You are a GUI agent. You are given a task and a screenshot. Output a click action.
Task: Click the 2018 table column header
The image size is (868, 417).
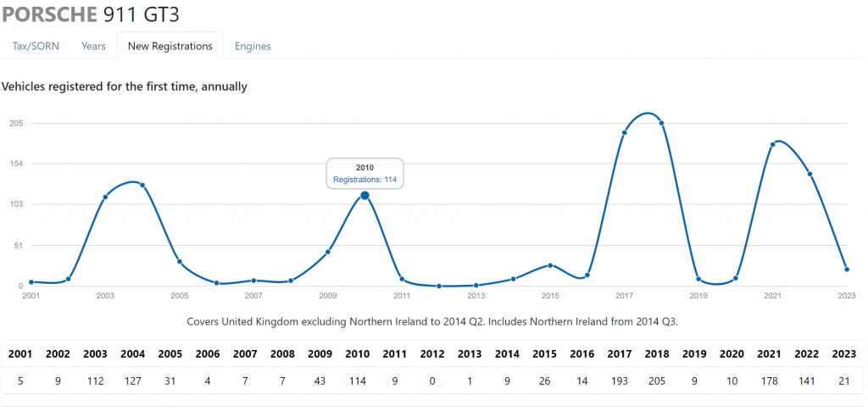pos(657,354)
